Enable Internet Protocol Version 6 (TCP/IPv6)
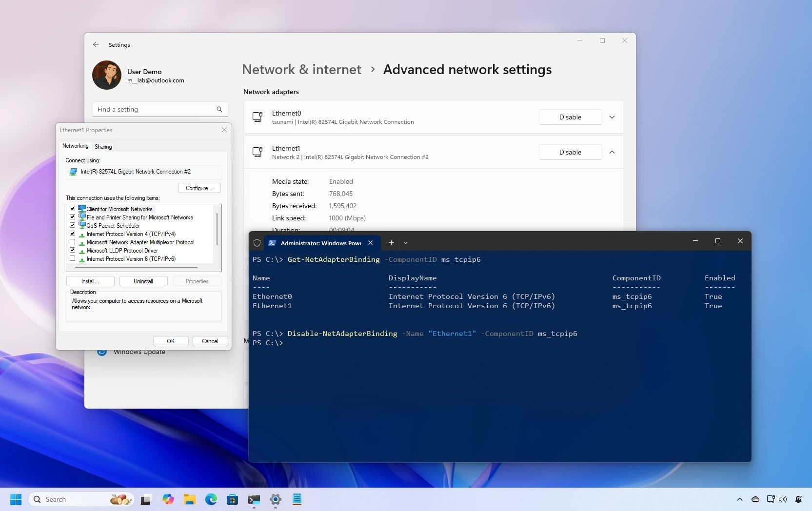This screenshot has width=812, height=511. tap(72, 258)
